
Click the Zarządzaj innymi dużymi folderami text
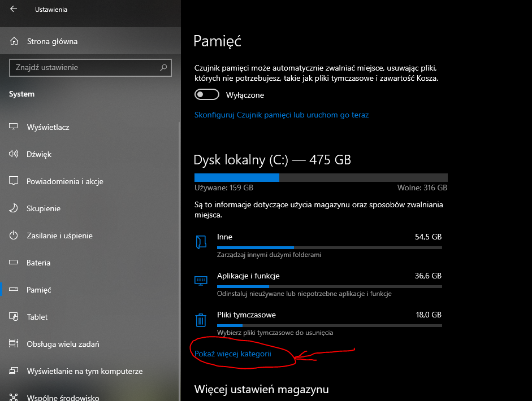click(269, 255)
